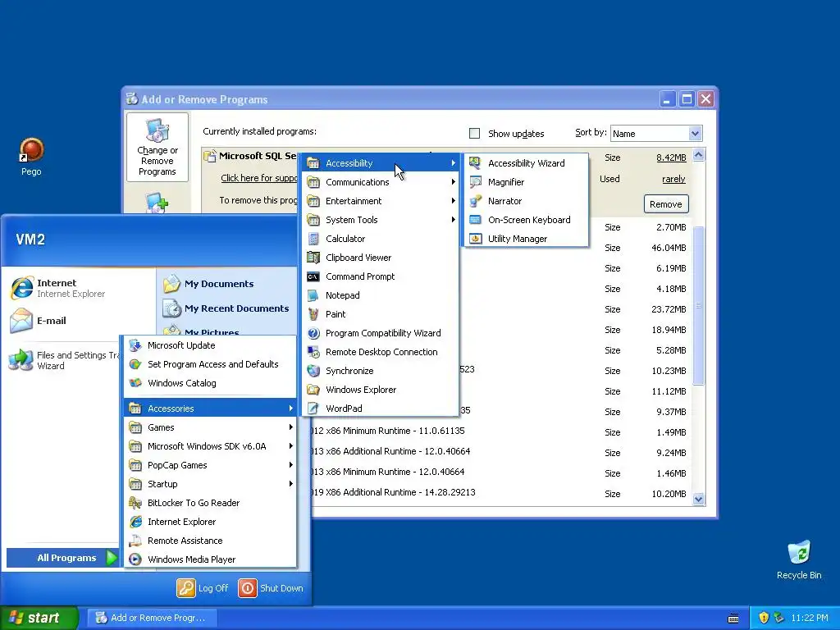Select the Accessories menu item
840x630 pixels.
pos(209,409)
